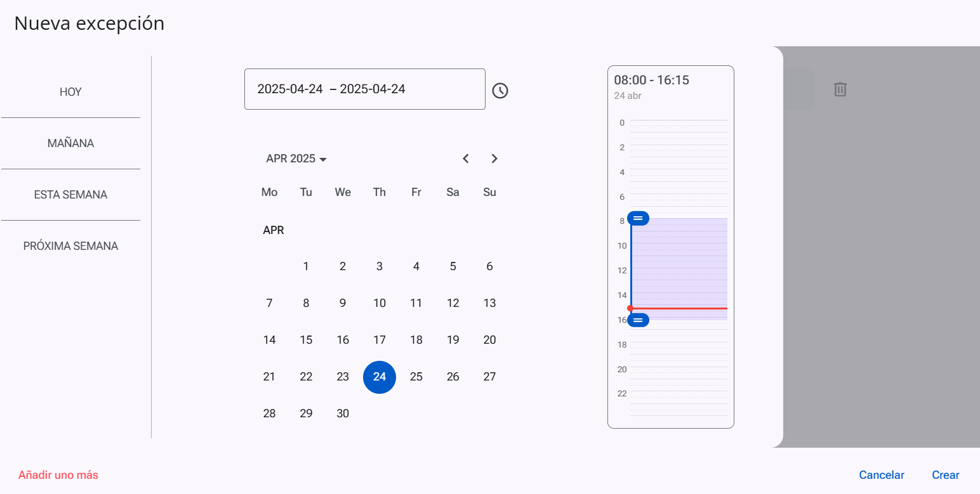Select April 21 in the calendar
Image resolution: width=980 pixels, height=494 pixels.
click(269, 377)
